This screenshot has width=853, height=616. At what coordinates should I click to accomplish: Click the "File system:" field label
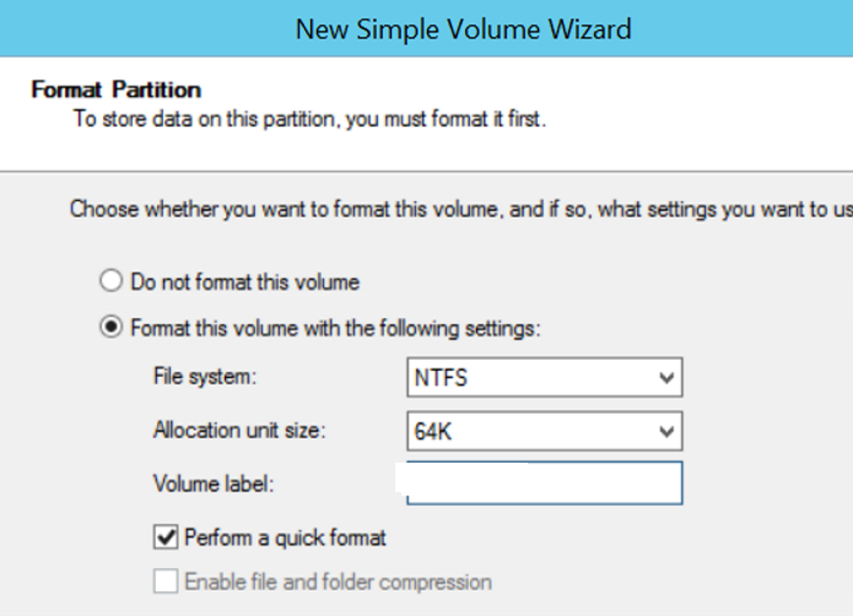204,377
